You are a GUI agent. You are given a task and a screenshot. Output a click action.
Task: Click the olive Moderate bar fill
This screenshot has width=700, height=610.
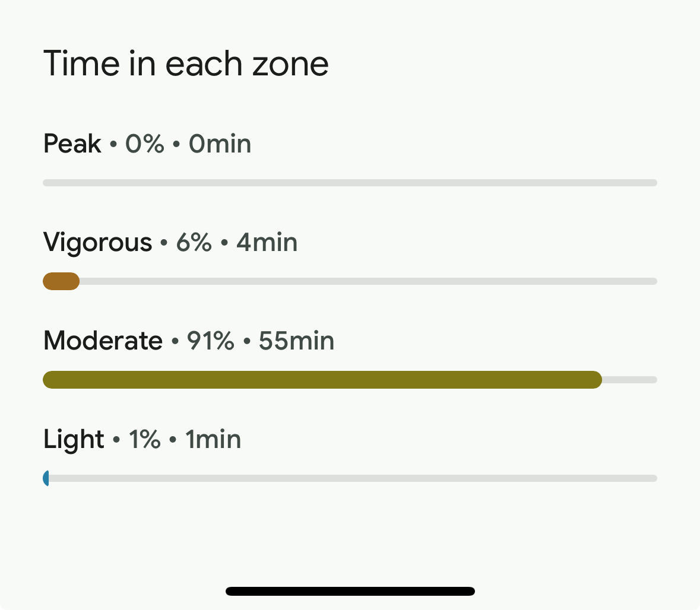pyautogui.click(x=322, y=380)
